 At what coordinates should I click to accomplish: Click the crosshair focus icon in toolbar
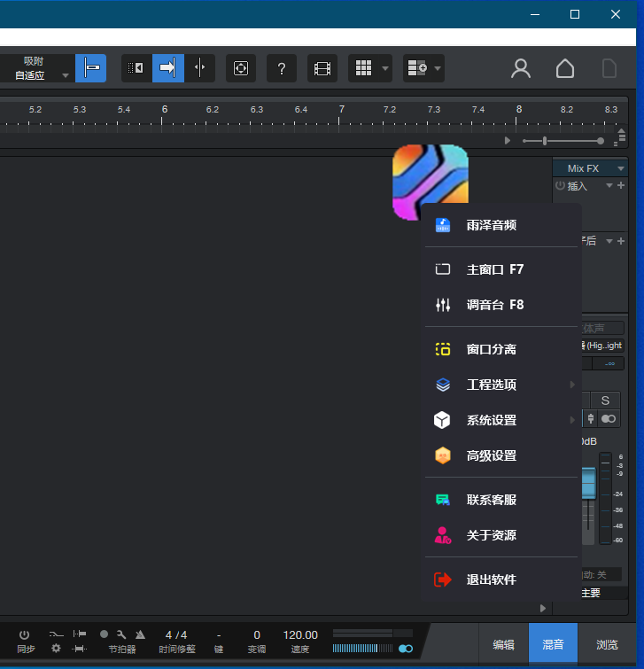pos(240,68)
